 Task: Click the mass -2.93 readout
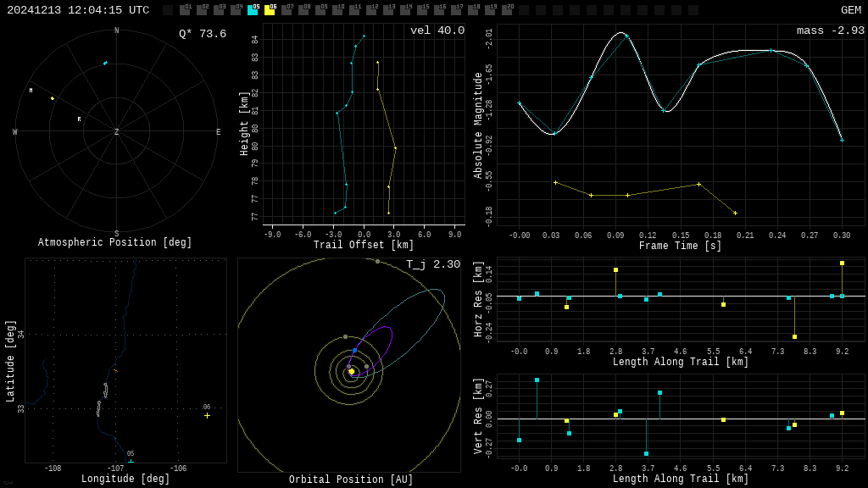[x=830, y=30]
